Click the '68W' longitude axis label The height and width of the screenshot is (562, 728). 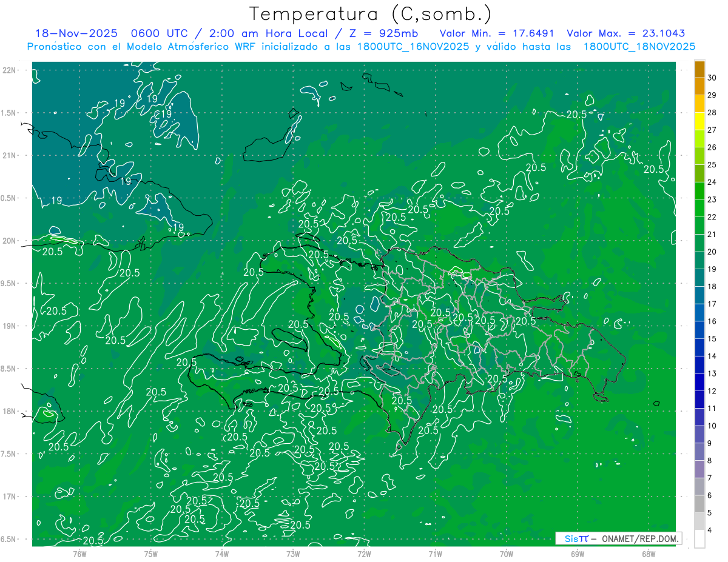click(648, 554)
